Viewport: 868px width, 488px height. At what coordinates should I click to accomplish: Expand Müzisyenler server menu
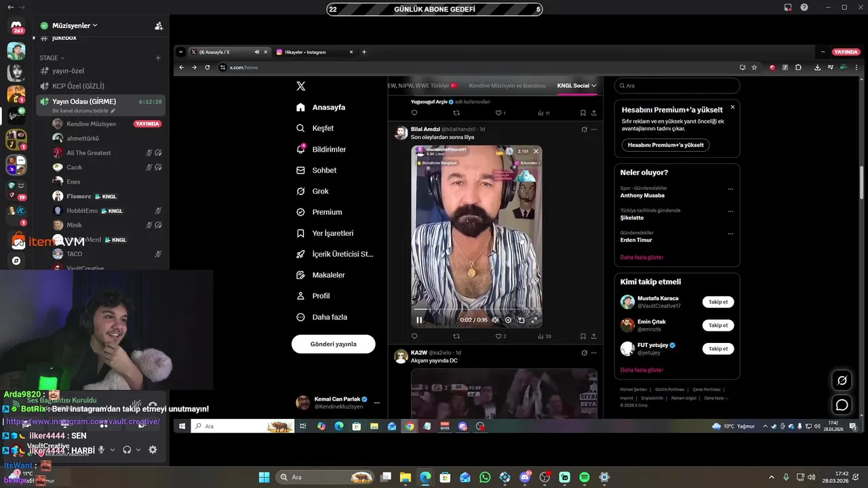[95, 26]
